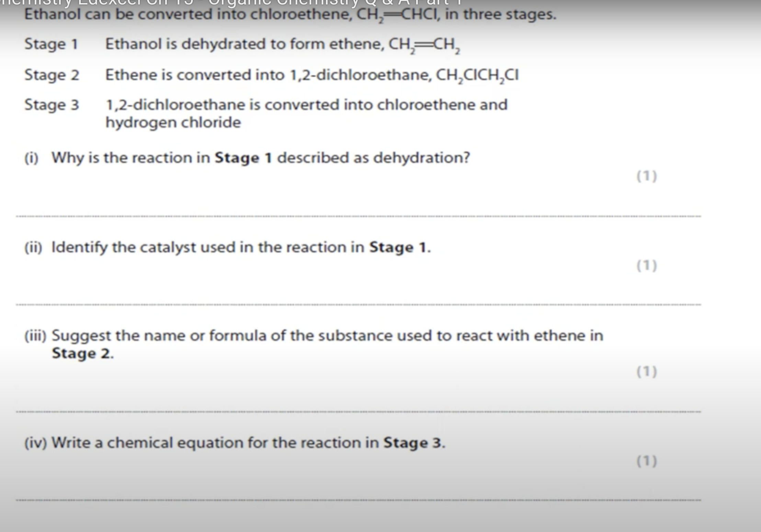The image size is (761, 532).
Task: Click question (ii) 'Identify the catalyst used'
Action: (227, 247)
